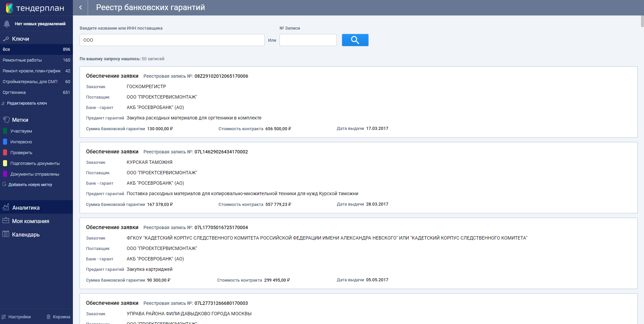Screen dimensions: 644x324
Task: Click customer УПРАВА РАЙОНА ФИЛИ-ДАВЫДКОВО
Action: click(x=189, y=314)
